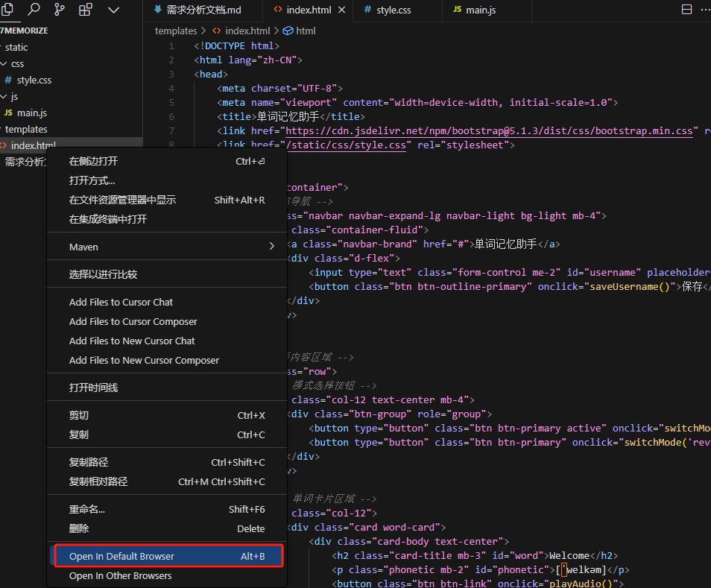Choose 在侧边打开 from the context menu
Screen dimensions: 711x588
pyautogui.click(x=167, y=161)
